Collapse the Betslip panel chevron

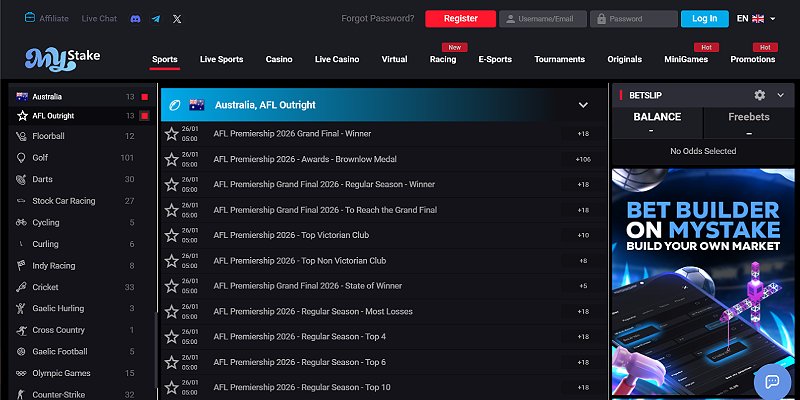pos(781,95)
